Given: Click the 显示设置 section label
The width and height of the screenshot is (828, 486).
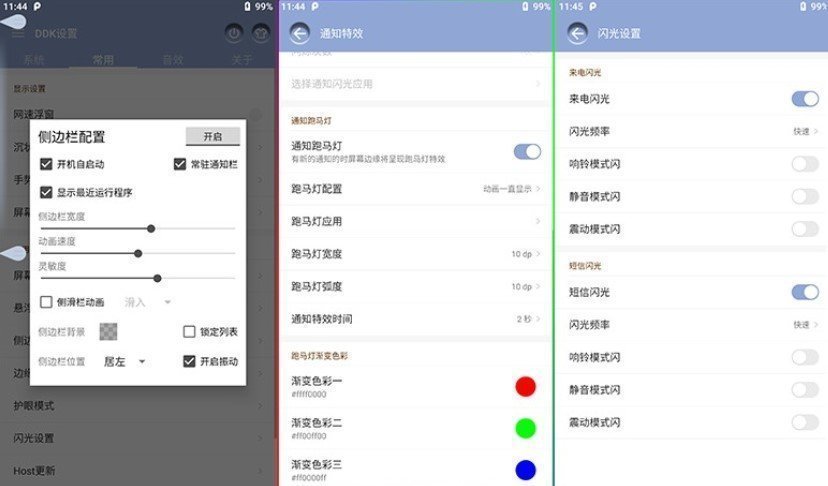Looking at the screenshot, I should tap(30, 88).
